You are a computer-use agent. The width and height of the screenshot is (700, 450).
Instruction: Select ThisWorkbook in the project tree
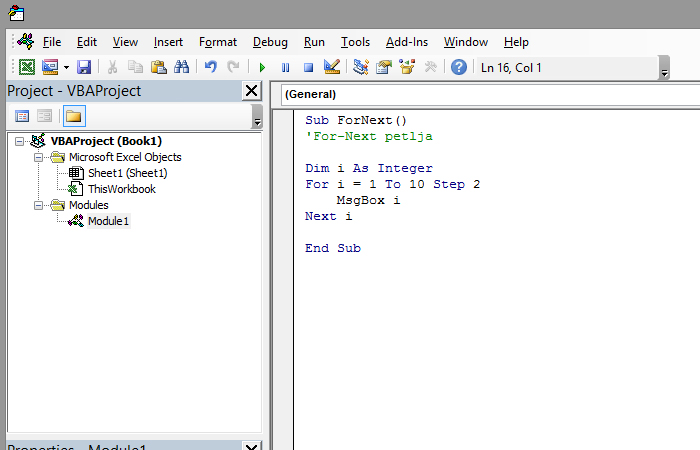(x=120, y=189)
